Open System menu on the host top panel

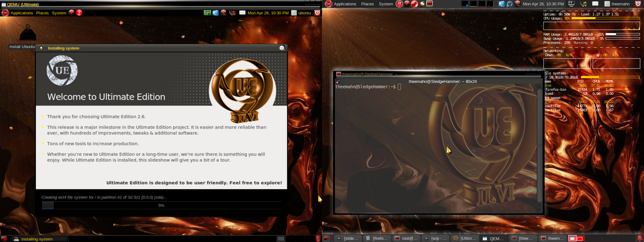[386, 4]
